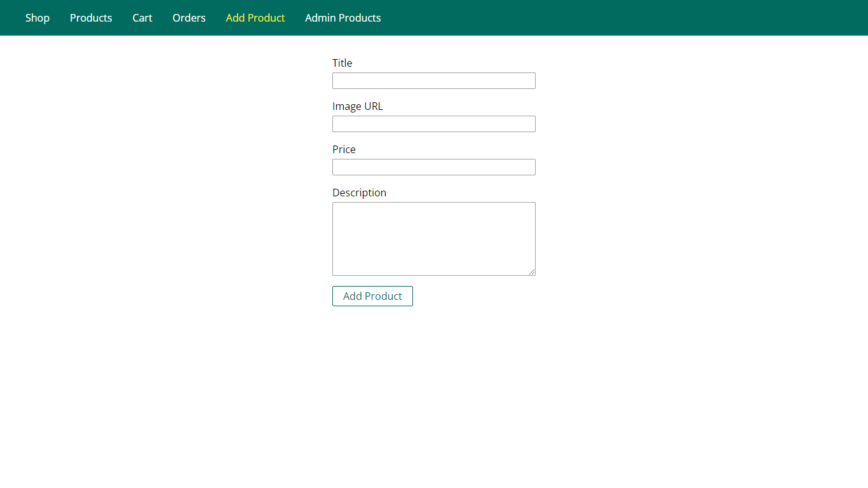868x488 pixels.
Task: Click the Title label above its input
Action: 342,63
